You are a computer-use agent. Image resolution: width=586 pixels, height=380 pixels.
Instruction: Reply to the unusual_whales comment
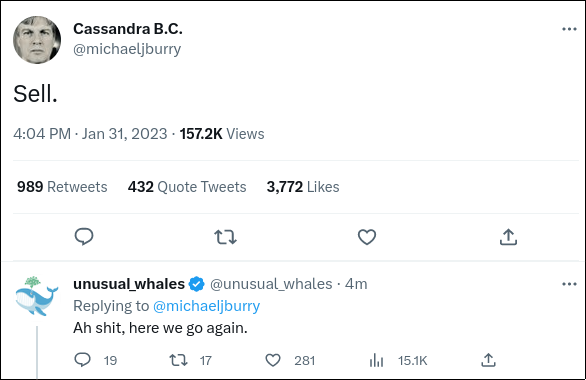[x=83, y=360]
